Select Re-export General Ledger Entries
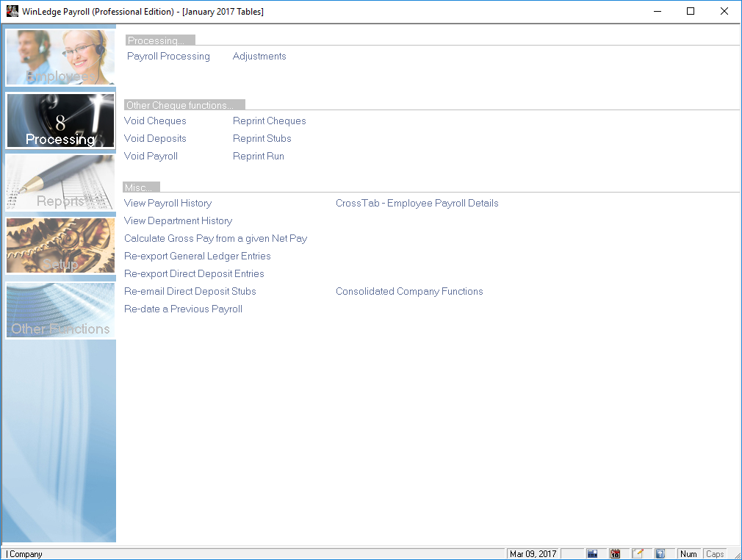This screenshot has height=560, width=742. tap(197, 256)
